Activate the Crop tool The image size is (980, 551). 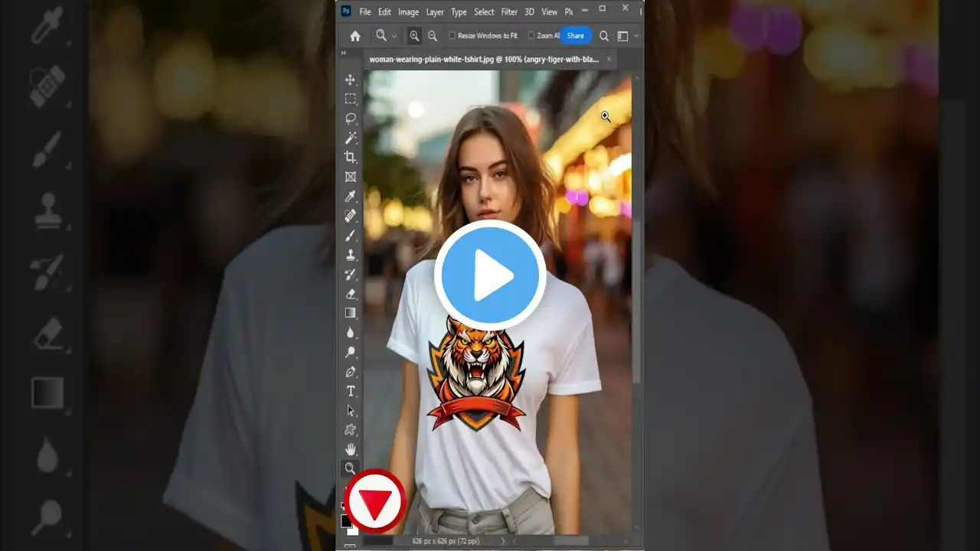(351, 157)
